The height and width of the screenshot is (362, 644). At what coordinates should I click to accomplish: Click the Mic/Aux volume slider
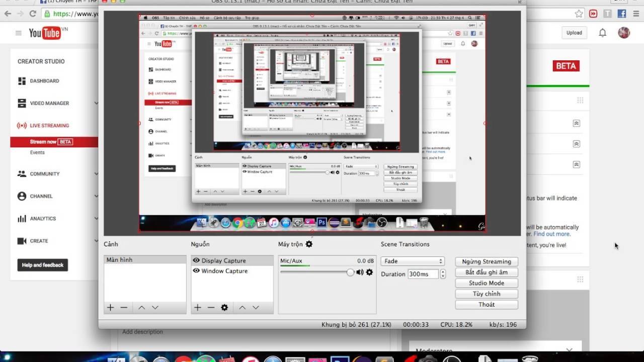[x=317, y=272]
